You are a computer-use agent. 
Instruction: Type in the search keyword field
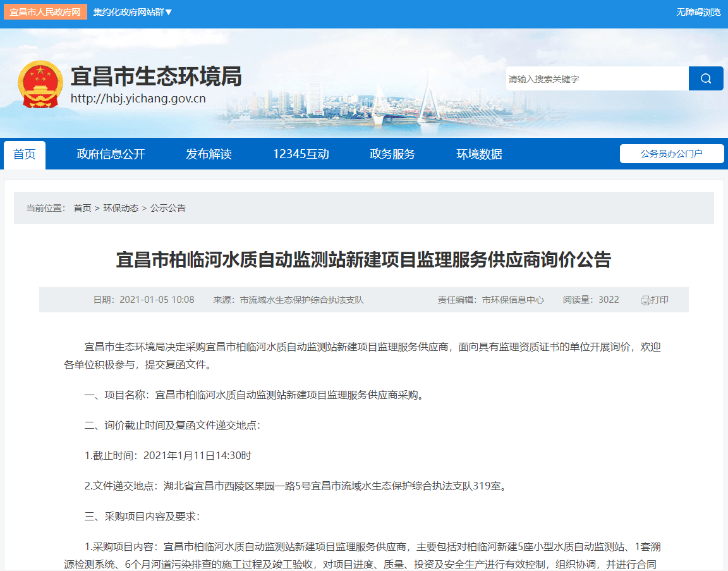(597, 78)
